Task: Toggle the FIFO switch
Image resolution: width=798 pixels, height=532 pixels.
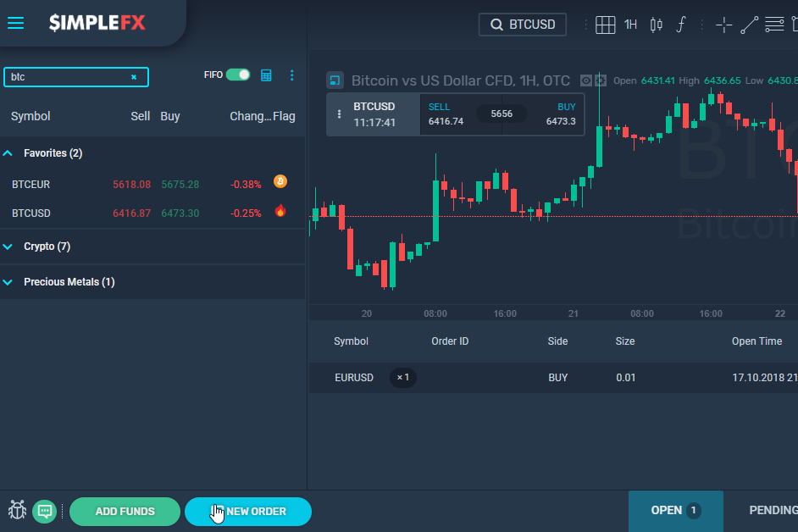Action: (x=238, y=75)
